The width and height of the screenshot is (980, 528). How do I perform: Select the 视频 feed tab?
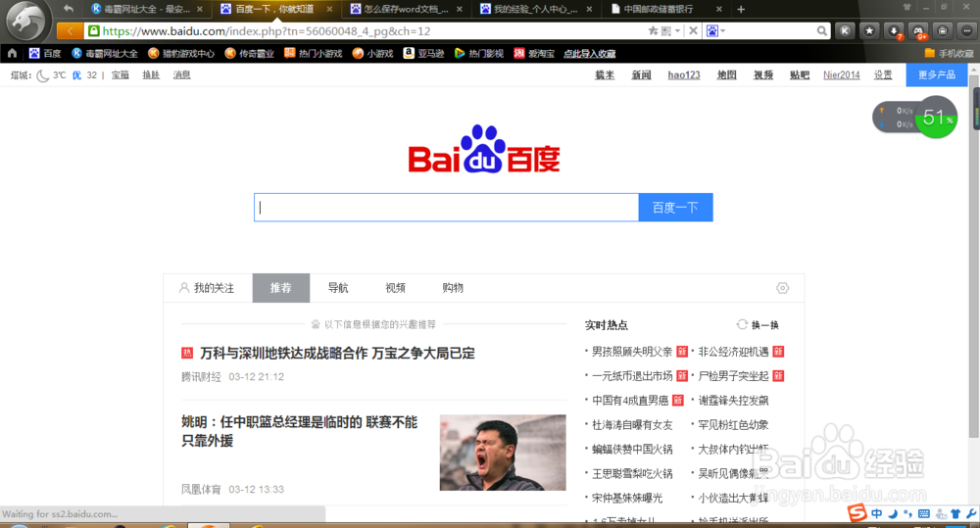395,288
